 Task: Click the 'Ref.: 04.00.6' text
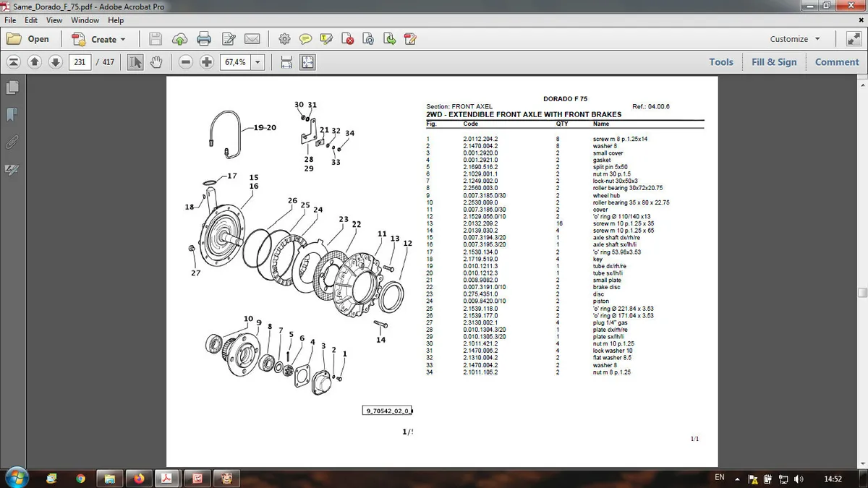(x=651, y=107)
